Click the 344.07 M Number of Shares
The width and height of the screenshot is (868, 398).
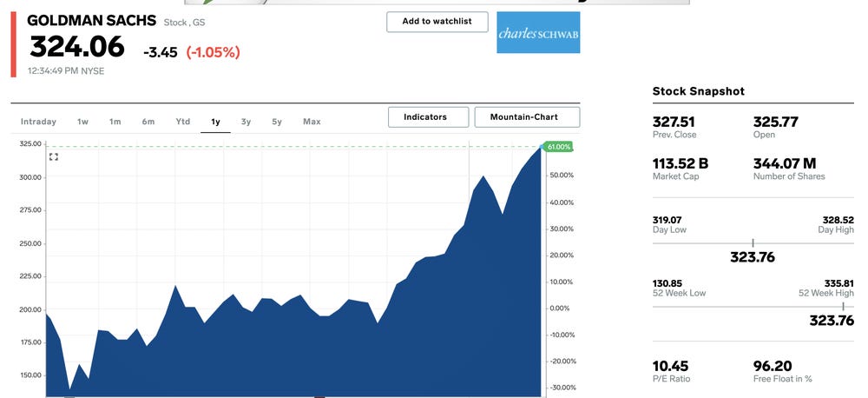(x=785, y=163)
